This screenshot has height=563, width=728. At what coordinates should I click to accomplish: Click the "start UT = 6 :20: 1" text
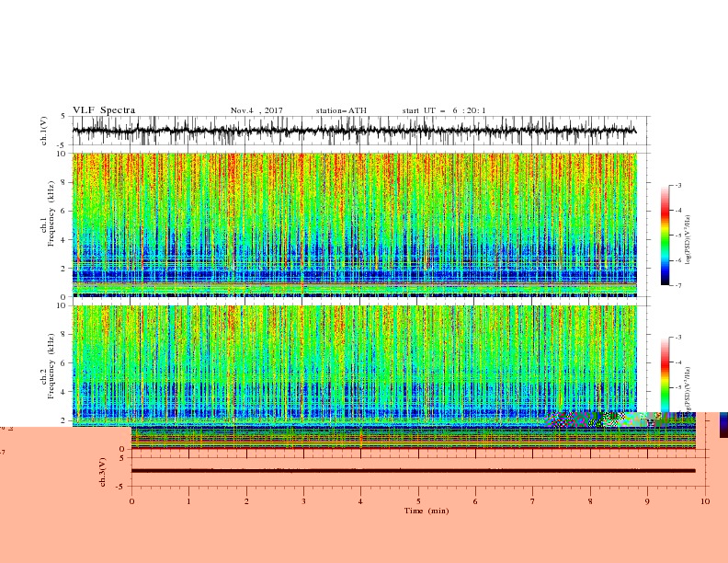444,110
